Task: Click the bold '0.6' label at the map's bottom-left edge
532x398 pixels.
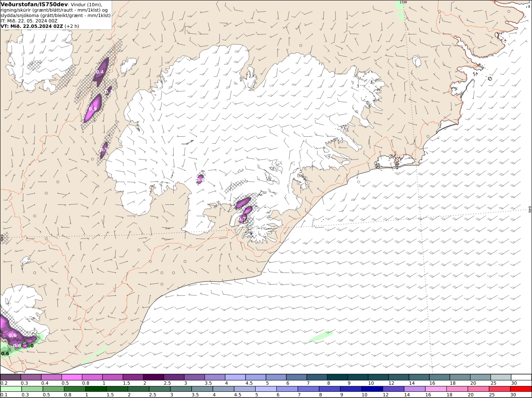Action: click(5, 354)
